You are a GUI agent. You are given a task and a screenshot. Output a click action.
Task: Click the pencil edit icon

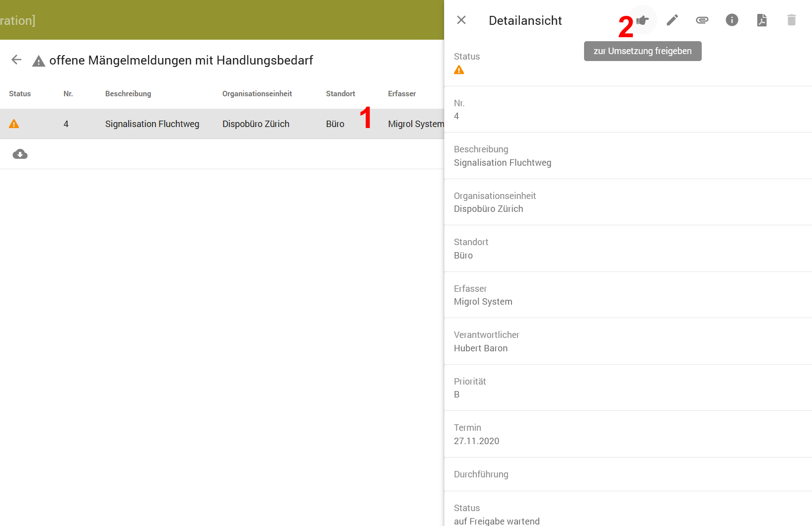[x=672, y=20]
